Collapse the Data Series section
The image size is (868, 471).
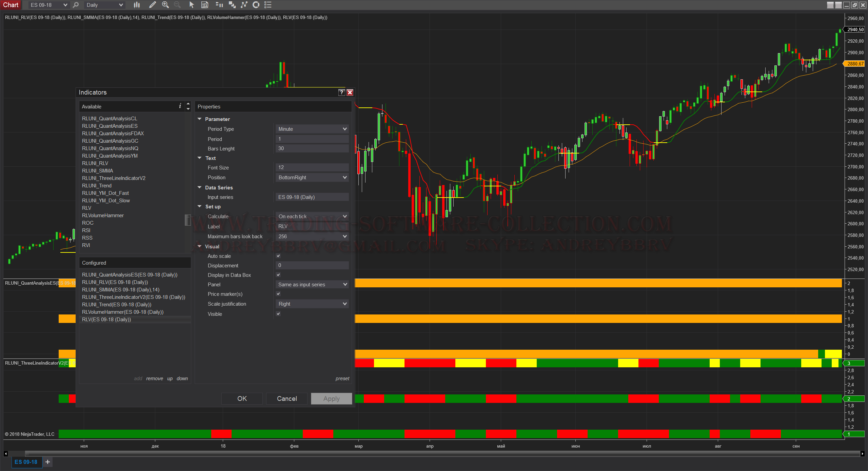click(200, 188)
